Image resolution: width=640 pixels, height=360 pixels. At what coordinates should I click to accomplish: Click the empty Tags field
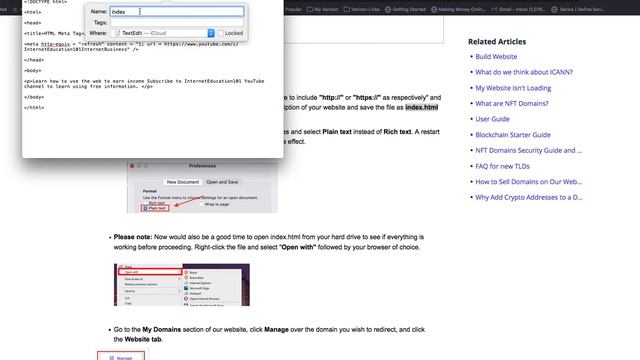click(177, 22)
